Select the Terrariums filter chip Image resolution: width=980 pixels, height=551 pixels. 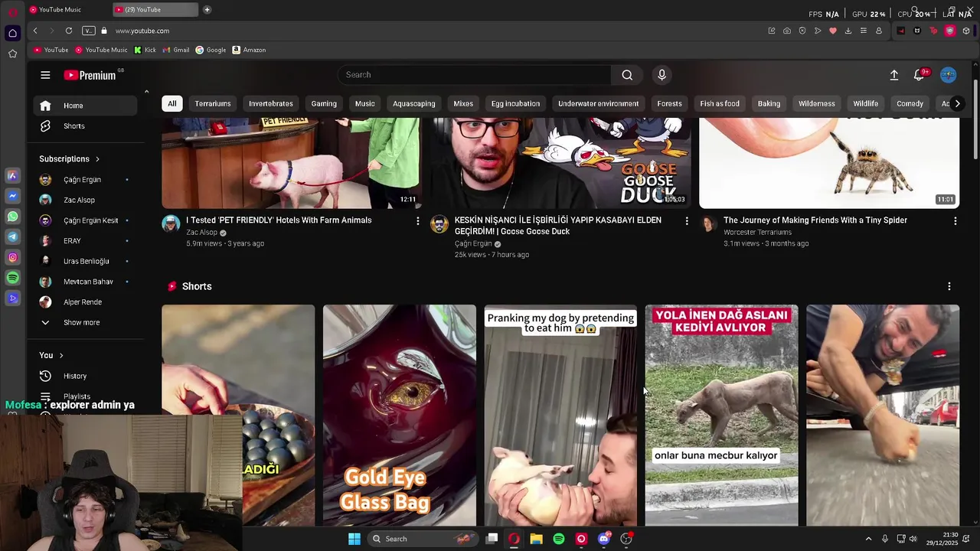[x=213, y=103]
